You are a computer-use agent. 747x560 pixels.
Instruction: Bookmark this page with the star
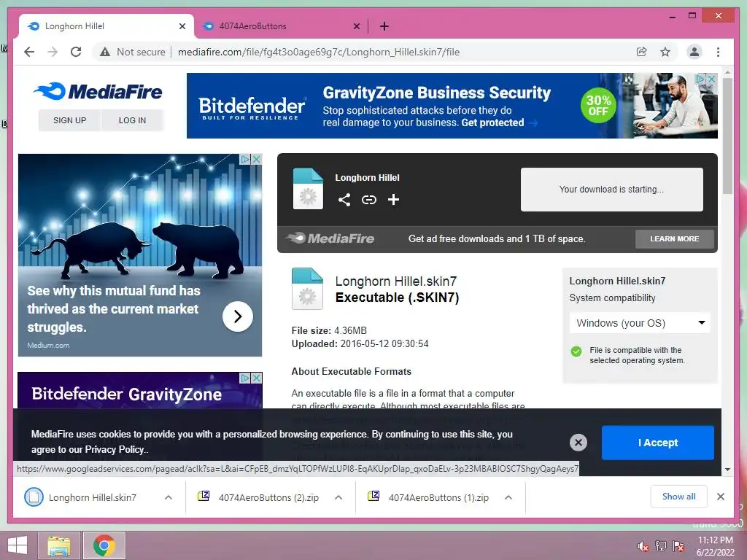665,52
